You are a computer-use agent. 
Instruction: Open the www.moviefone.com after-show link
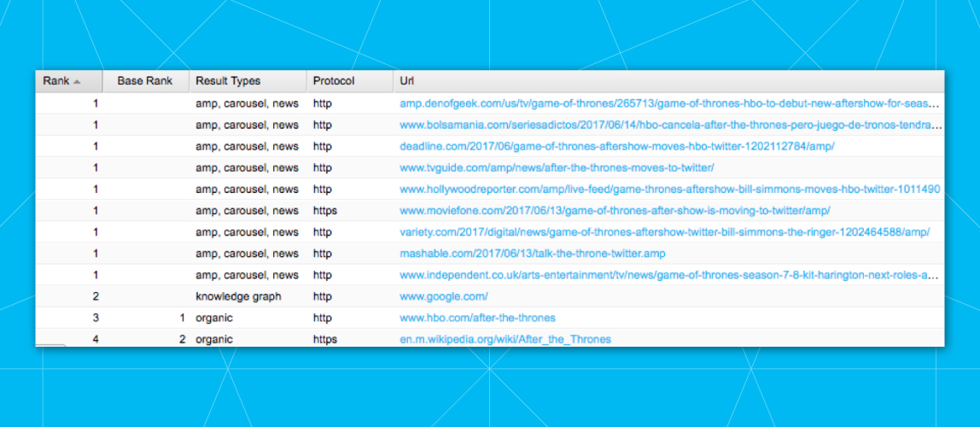coord(615,210)
